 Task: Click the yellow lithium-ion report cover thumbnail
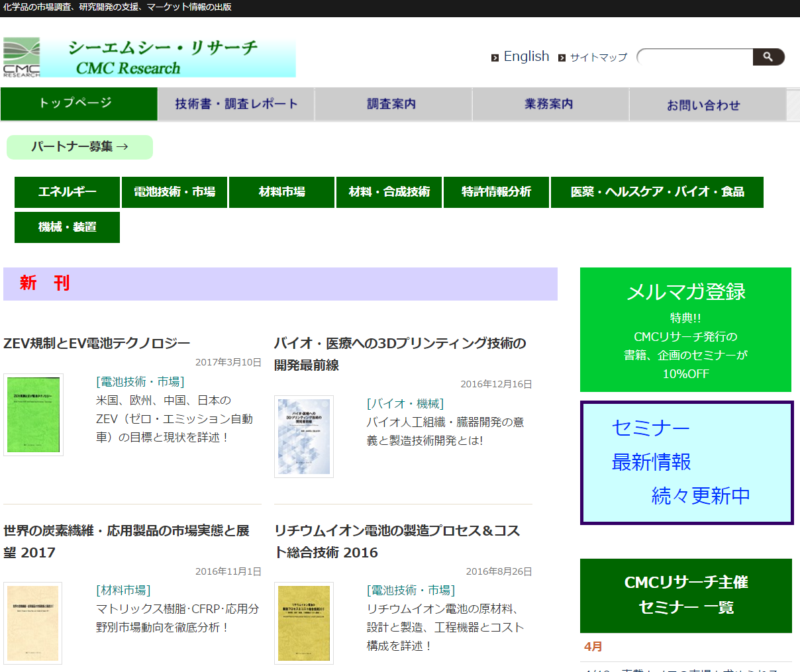point(304,623)
